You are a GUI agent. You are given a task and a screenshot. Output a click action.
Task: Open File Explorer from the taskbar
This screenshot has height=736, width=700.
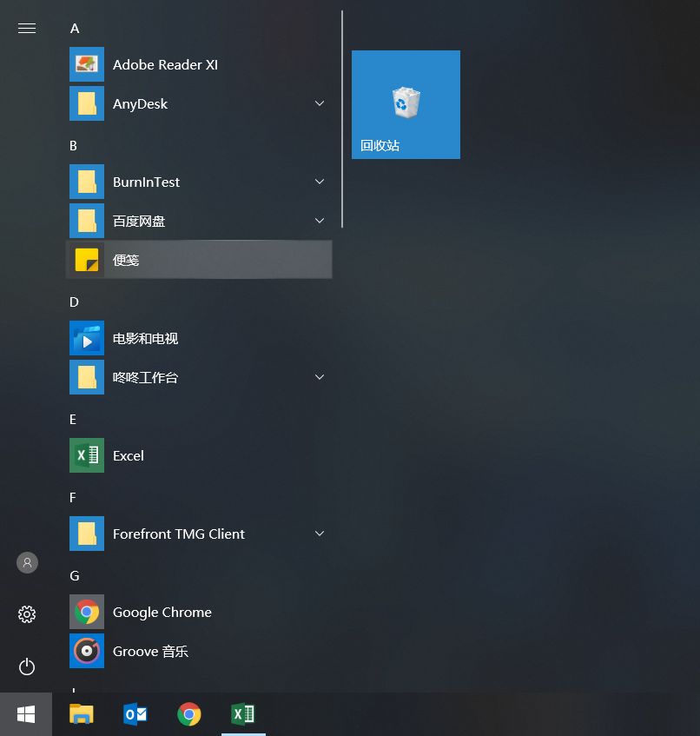(x=82, y=714)
